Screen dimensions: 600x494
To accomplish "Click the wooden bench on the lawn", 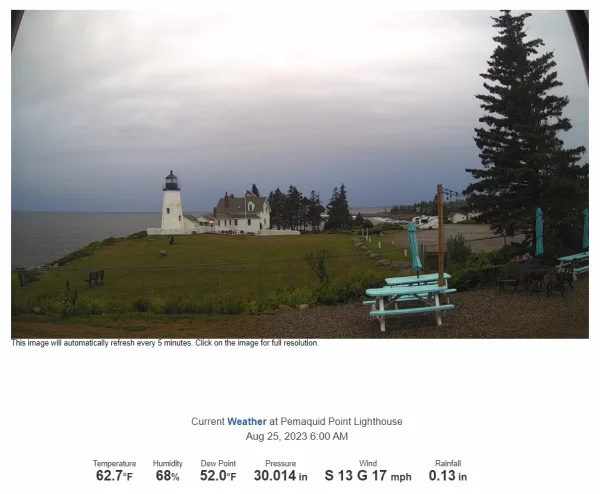I will (x=95, y=277).
